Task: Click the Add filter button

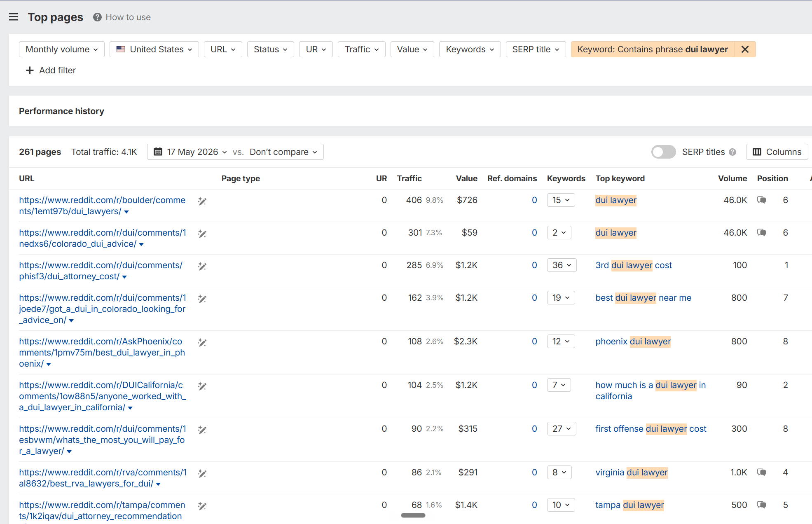Action: [51, 70]
